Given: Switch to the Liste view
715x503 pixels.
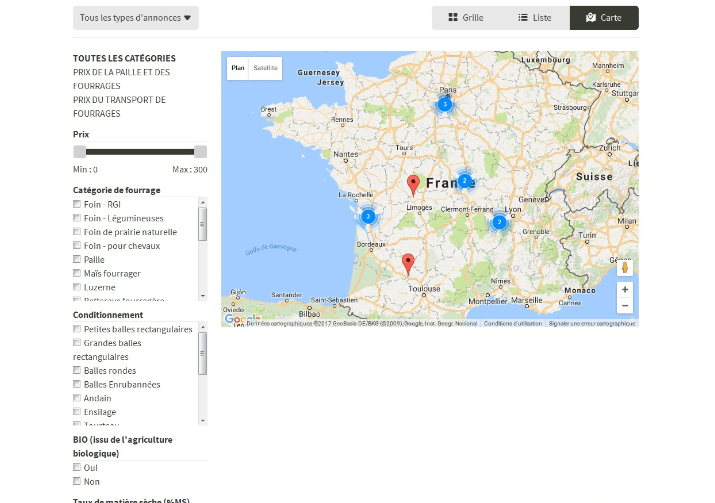Looking at the screenshot, I should pyautogui.click(x=535, y=18).
